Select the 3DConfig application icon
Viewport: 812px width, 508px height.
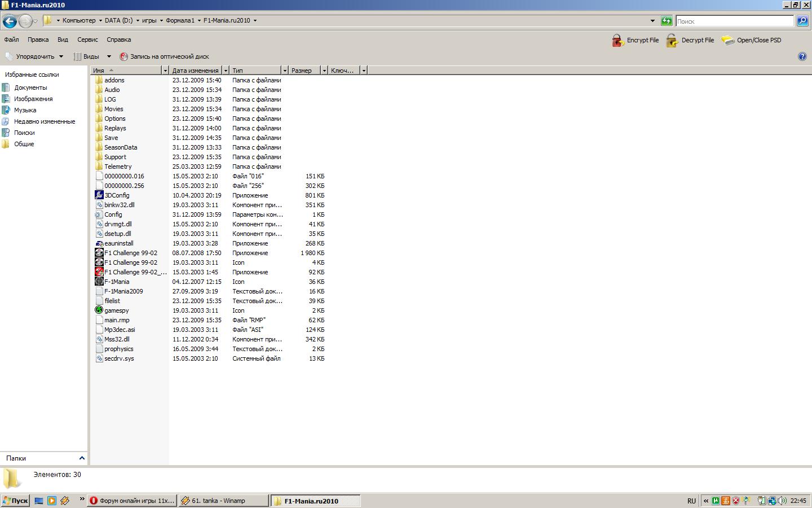[x=99, y=195]
